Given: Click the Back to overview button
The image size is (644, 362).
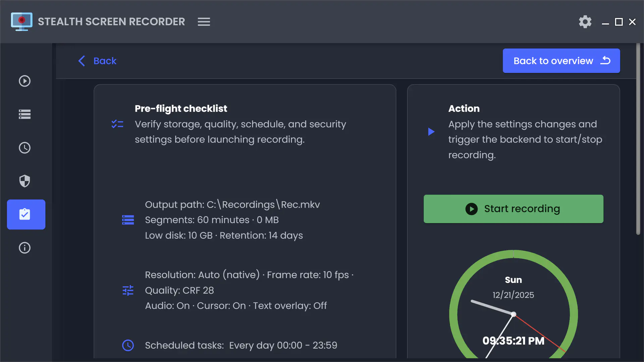Looking at the screenshot, I should click(x=561, y=61).
